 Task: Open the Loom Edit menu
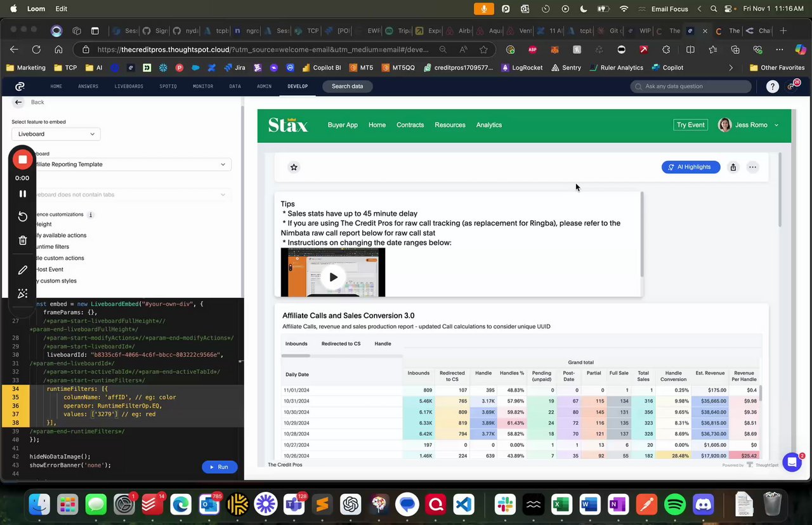click(62, 9)
